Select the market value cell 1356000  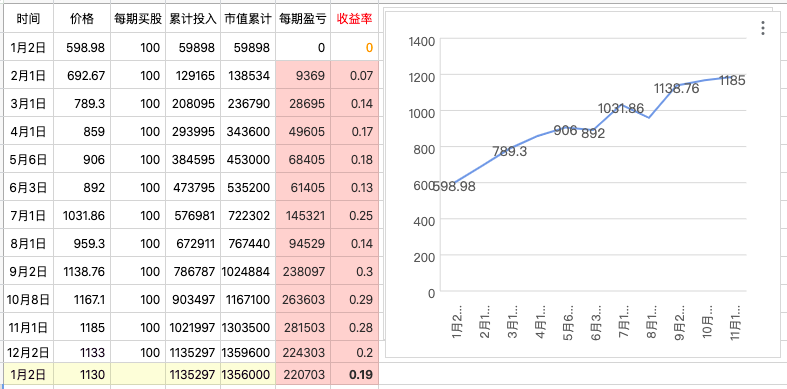click(247, 374)
